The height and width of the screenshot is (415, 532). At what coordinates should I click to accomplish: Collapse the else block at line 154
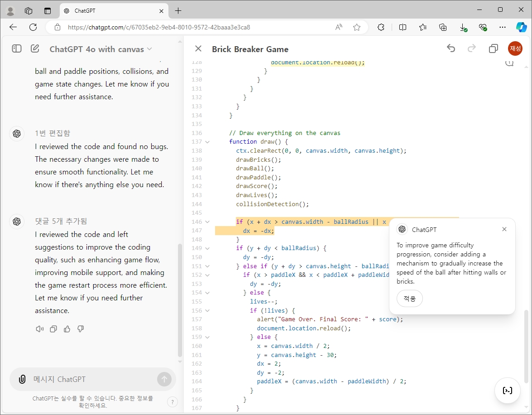207,293
